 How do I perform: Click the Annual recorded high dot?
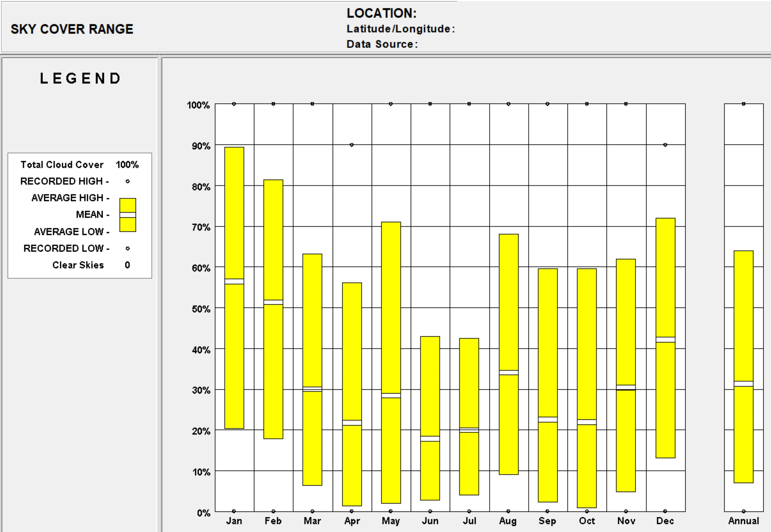pyautogui.click(x=744, y=104)
